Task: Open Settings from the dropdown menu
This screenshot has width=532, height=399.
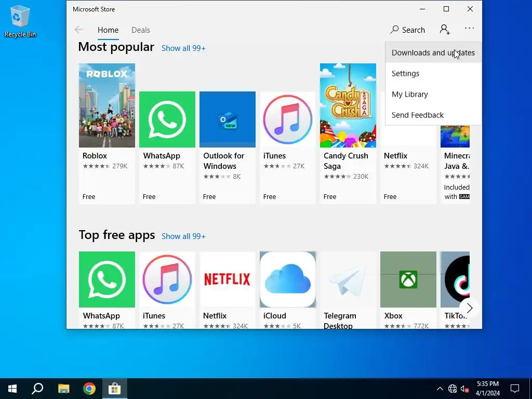Action: click(433, 73)
